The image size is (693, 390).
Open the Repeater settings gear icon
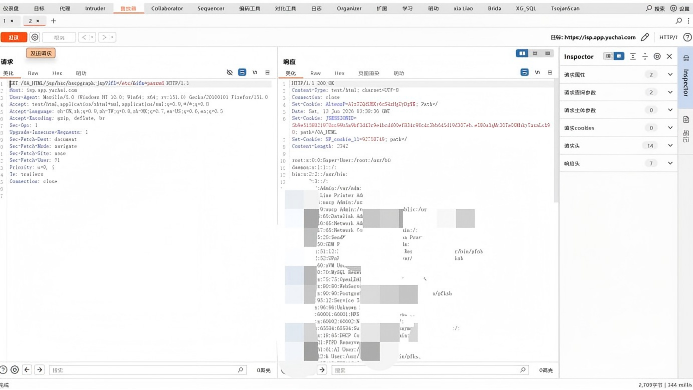tap(35, 38)
